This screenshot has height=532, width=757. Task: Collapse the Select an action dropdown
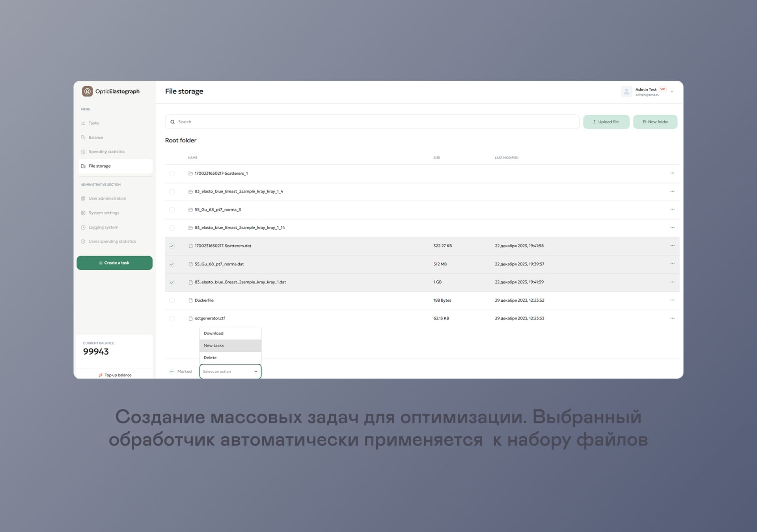point(255,371)
